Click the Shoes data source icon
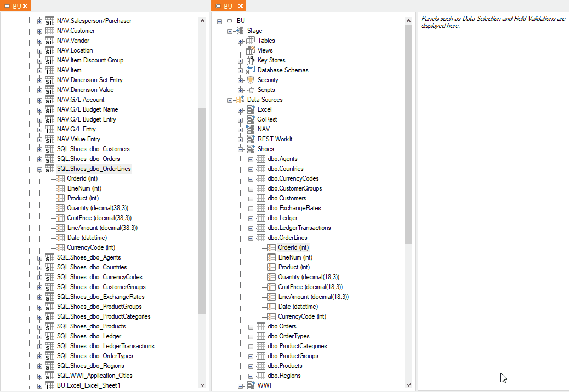This screenshot has width=569, height=392. [251, 148]
